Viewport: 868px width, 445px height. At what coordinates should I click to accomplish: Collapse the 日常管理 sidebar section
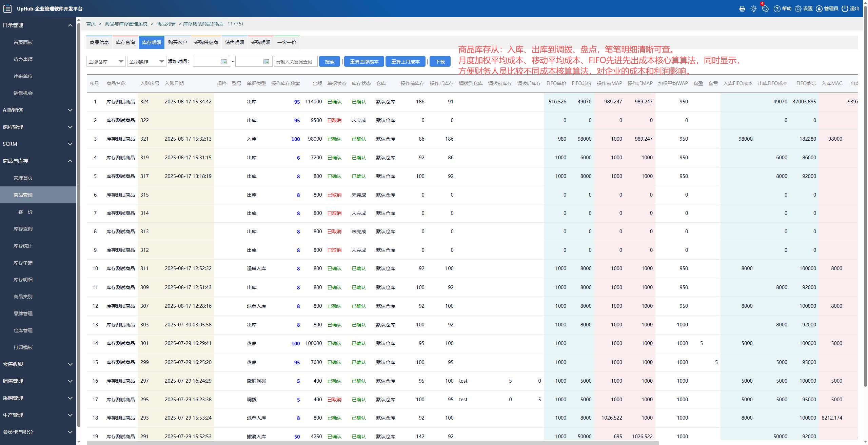pos(37,25)
